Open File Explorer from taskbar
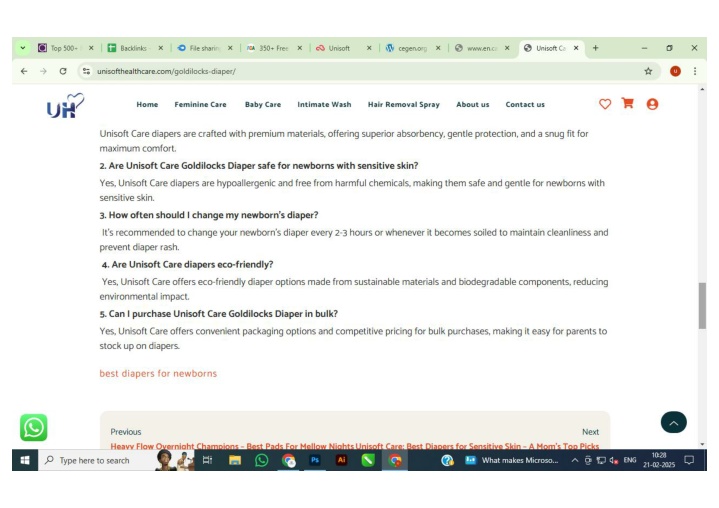The image size is (719, 508). point(235,460)
